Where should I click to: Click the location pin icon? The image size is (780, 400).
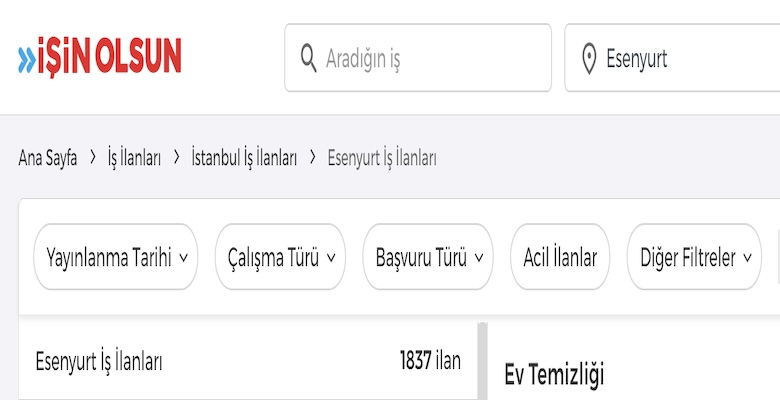pyautogui.click(x=589, y=58)
